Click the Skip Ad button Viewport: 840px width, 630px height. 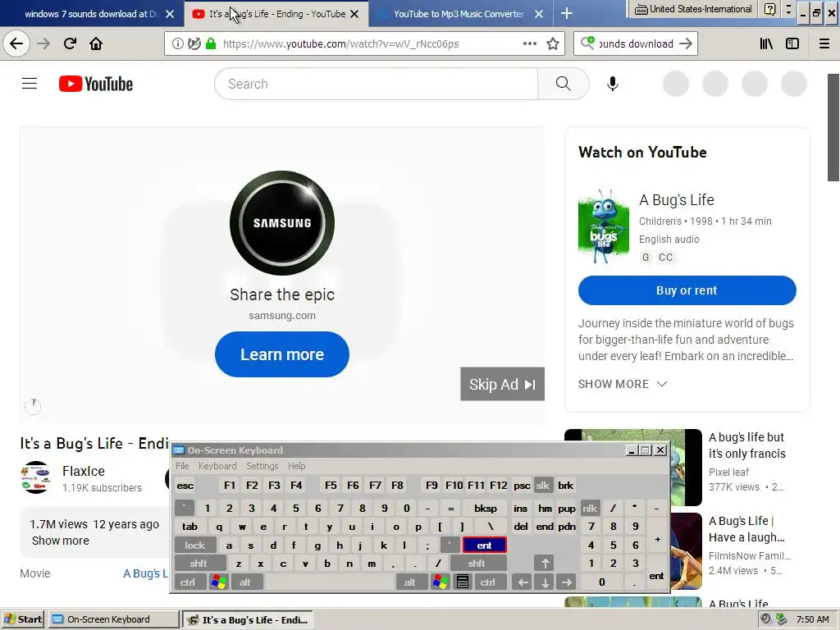tap(503, 384)
